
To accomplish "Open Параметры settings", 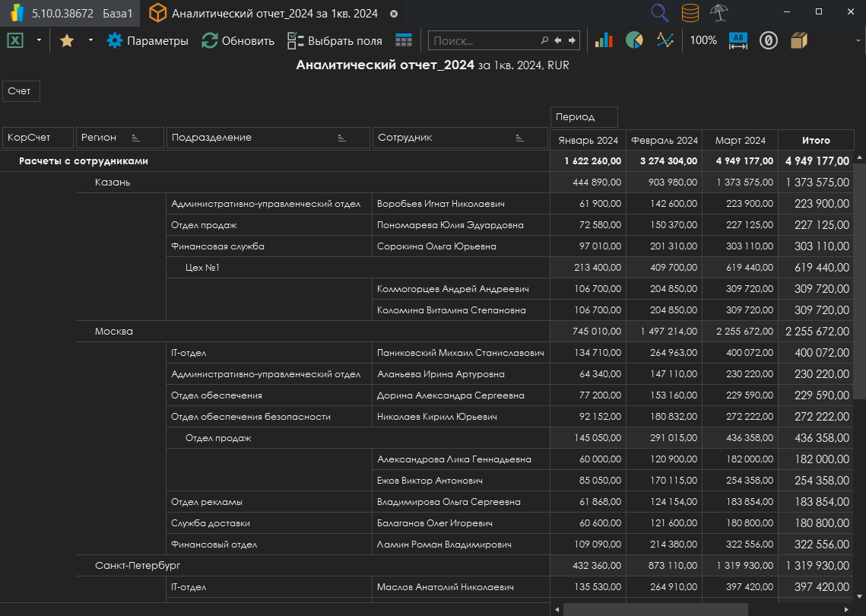I will 148,41.
